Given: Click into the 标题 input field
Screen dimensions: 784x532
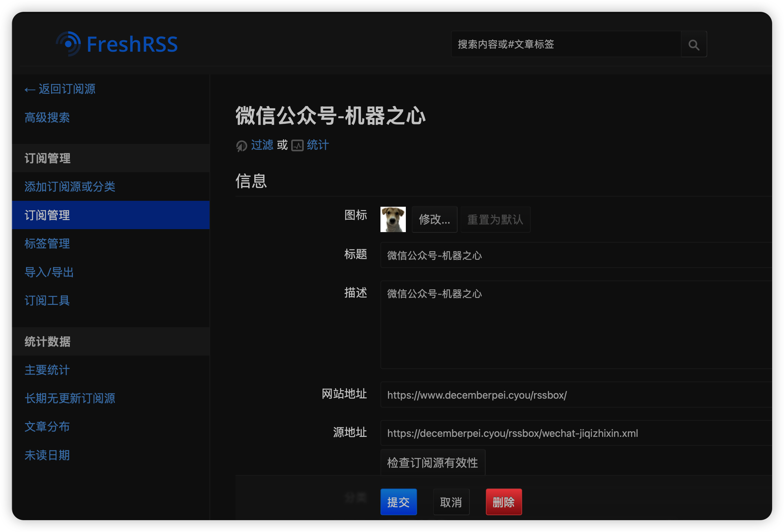Looking at the screenshot, I should [x=576, y=255].
